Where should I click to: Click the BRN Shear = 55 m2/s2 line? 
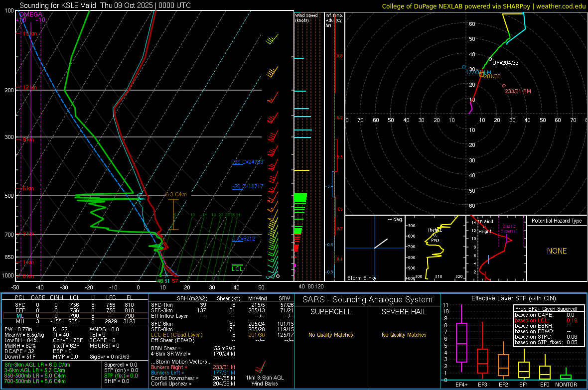pyautogui.click(x=193, y=348)
